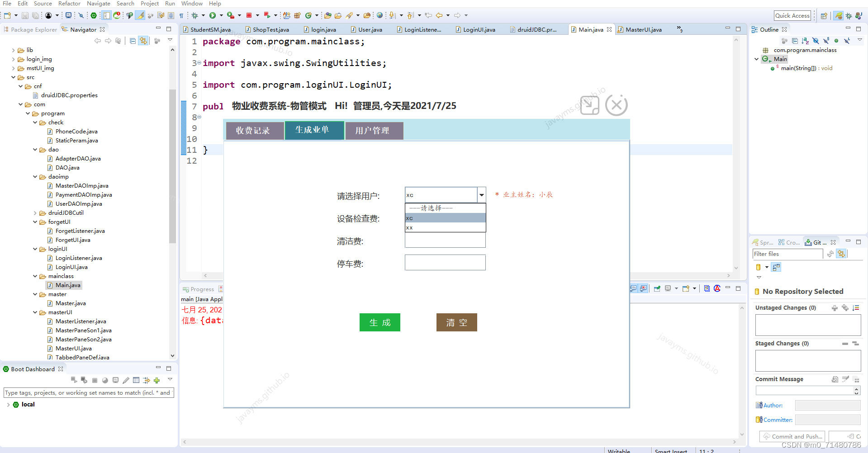Open Outline view menu triangle
The image size is (868, 453).
[860, 40]
